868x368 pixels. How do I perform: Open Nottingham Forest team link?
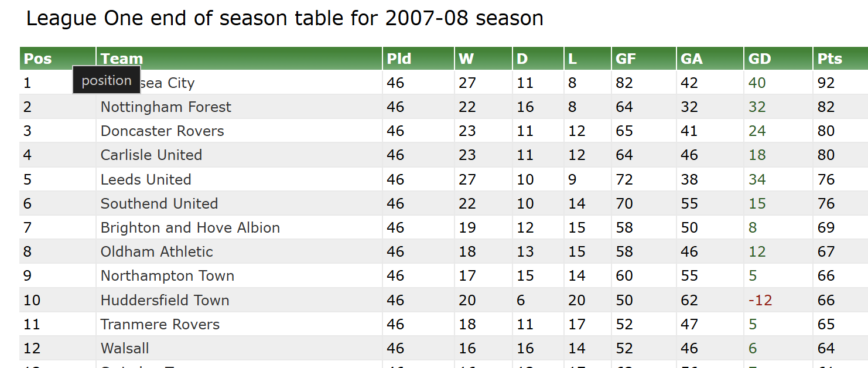(x=166, y=107)
